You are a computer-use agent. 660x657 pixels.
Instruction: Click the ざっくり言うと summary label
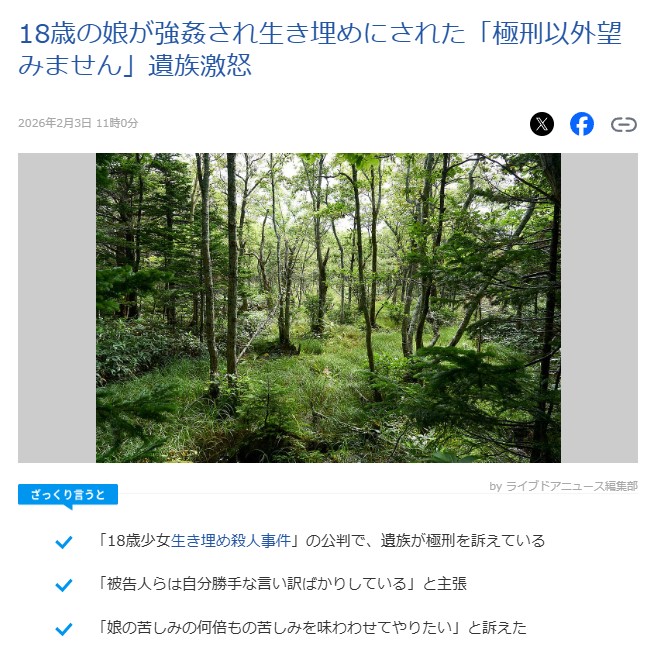(68, 495)
